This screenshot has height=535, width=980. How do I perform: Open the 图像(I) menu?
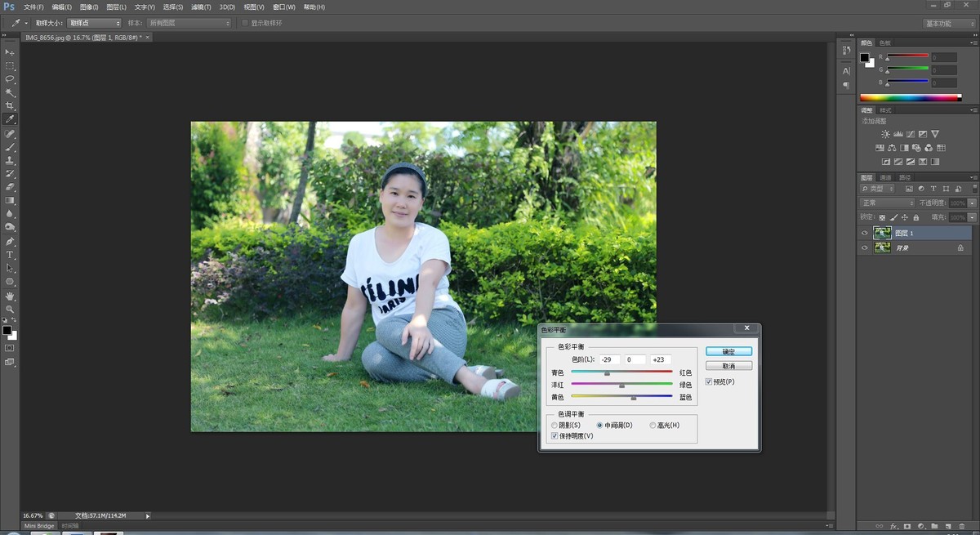pos(89,7)
